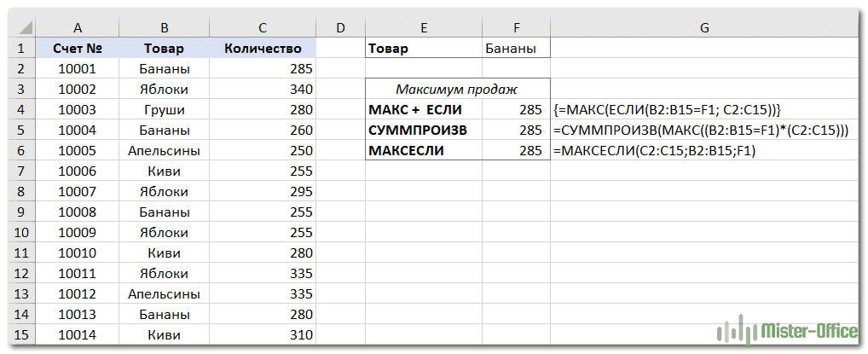Select the column A header
This screenshot has width=868, height=354.
click(78, 28)
